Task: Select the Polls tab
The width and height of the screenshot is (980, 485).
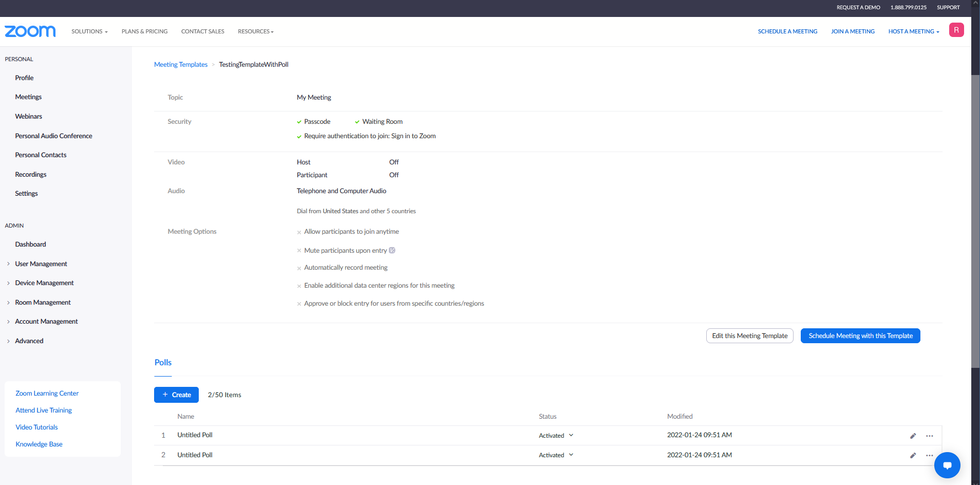Action: [163, 363]
